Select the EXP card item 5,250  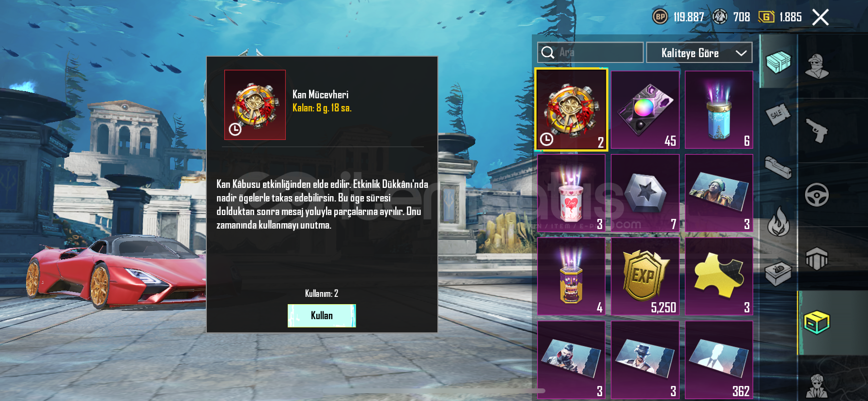tap(645, 277)
